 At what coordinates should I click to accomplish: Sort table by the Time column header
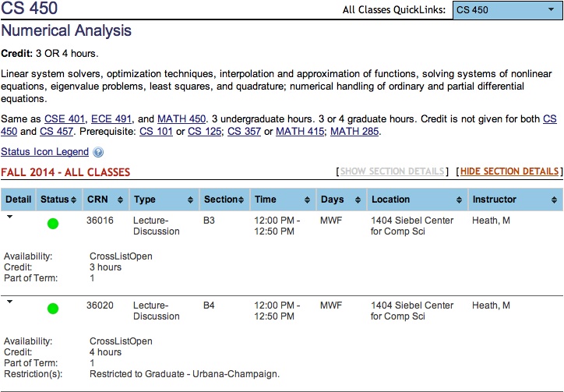tap(280, 200)
